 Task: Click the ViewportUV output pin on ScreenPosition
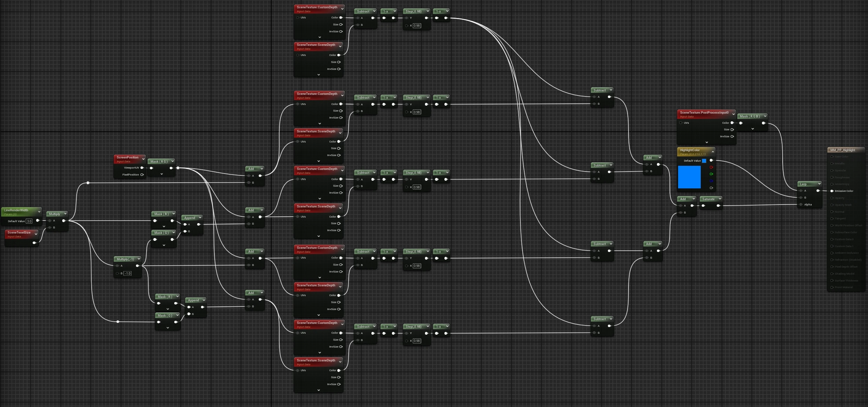(142, 168)
